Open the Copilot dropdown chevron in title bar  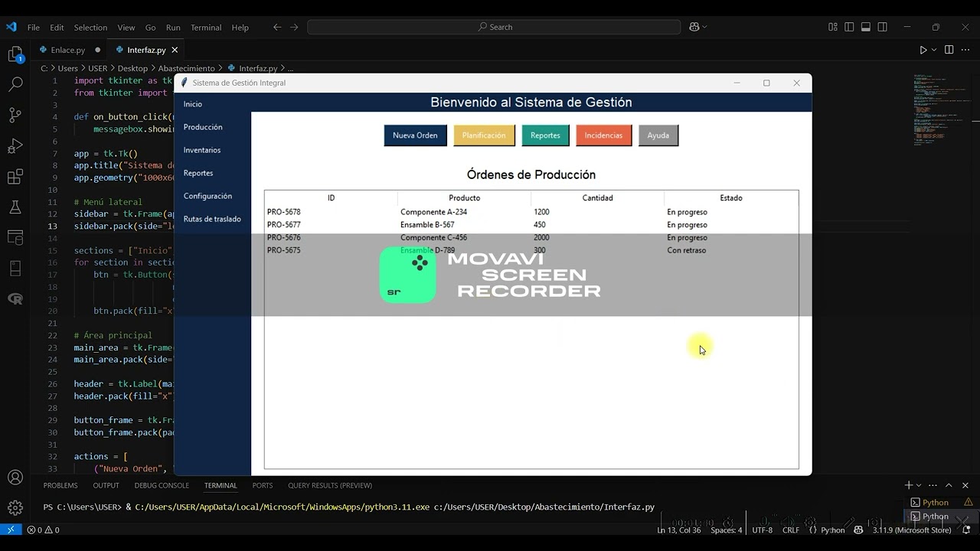click(704, 27)
